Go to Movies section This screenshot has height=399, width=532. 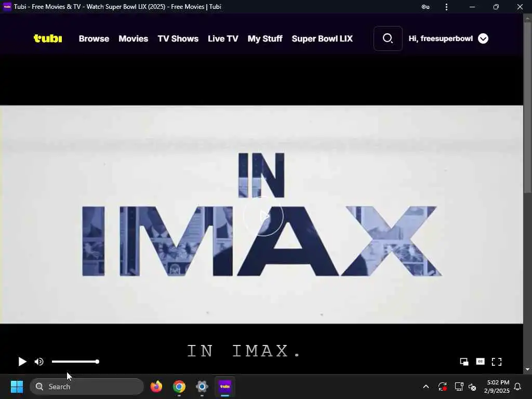pos(134,38)
